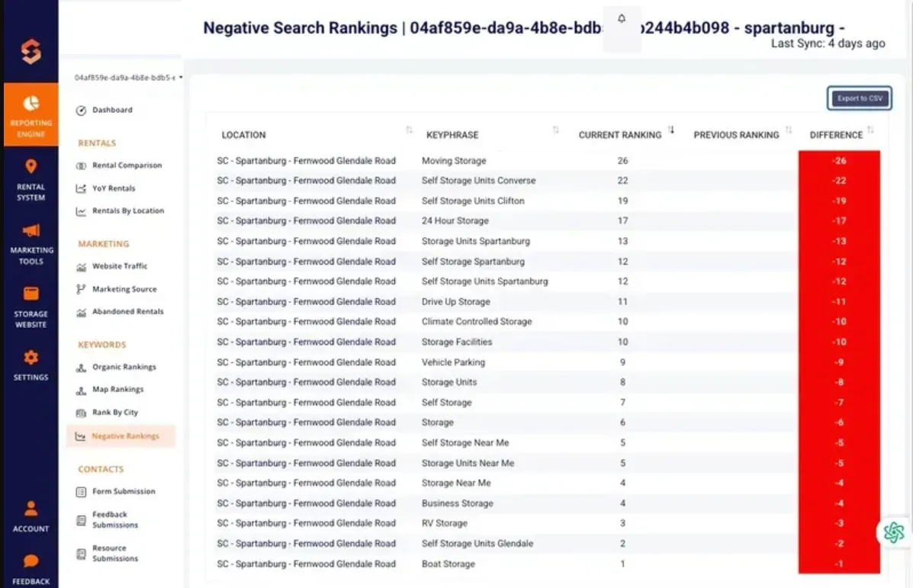Viewport: 913px width, 588px height.
Task: Click the -26 difference cell
Action: point(839,161)
